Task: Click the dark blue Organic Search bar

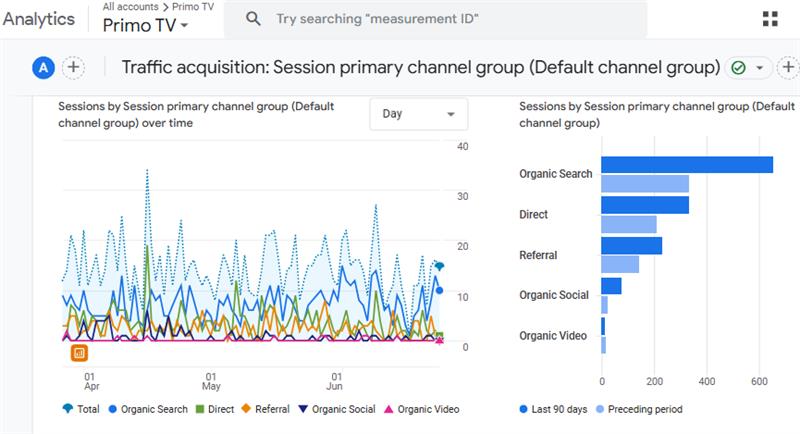Action: pos(686,165)
